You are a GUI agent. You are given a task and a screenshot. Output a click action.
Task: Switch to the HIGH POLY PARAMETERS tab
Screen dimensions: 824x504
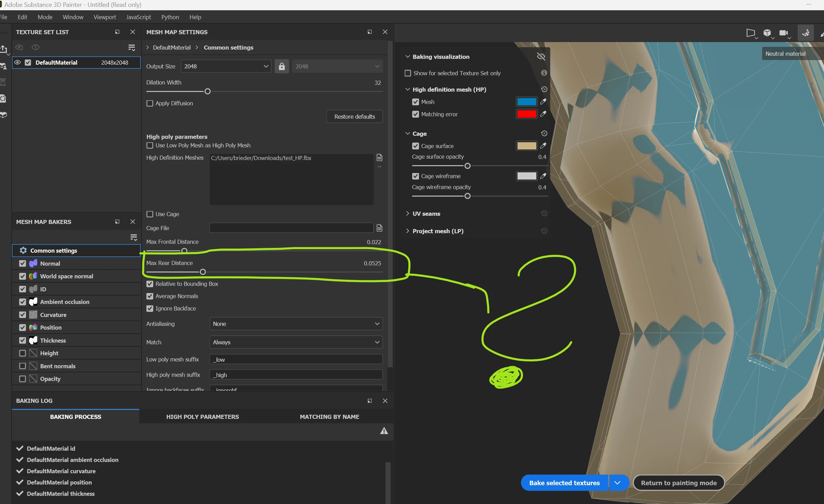point(202,417)
